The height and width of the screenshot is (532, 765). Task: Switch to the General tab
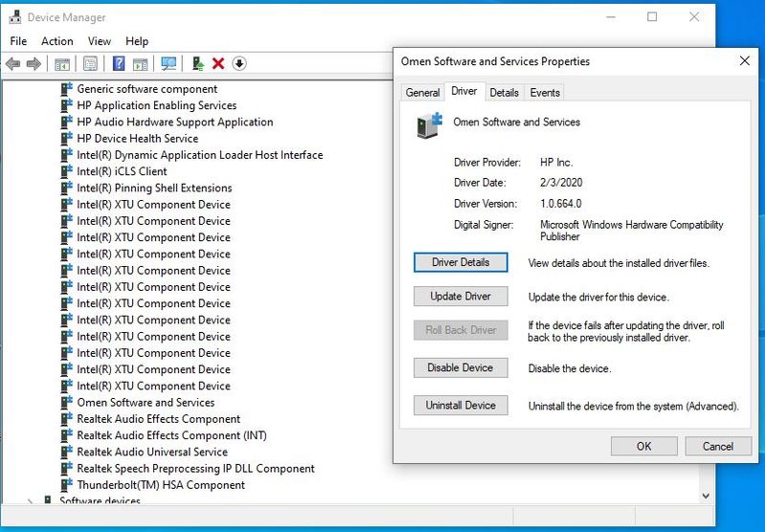(422, 93)
